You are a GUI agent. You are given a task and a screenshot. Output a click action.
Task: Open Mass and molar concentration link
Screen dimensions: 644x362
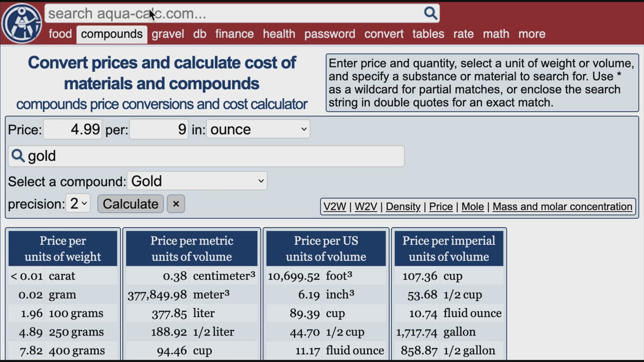(562, 206)
